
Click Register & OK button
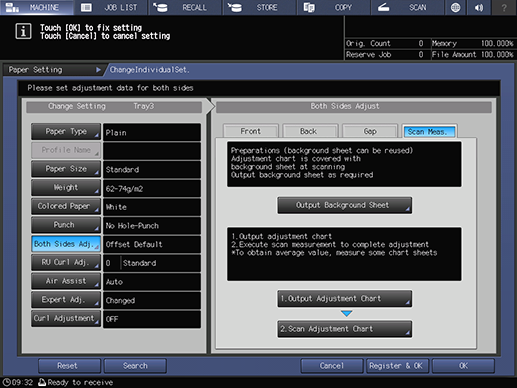click(x=396, y=366)
